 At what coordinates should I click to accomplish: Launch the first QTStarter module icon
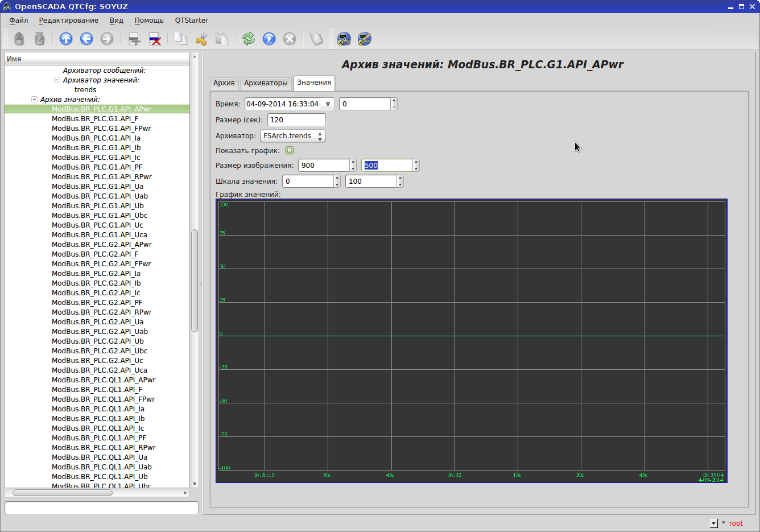(344, 39)
